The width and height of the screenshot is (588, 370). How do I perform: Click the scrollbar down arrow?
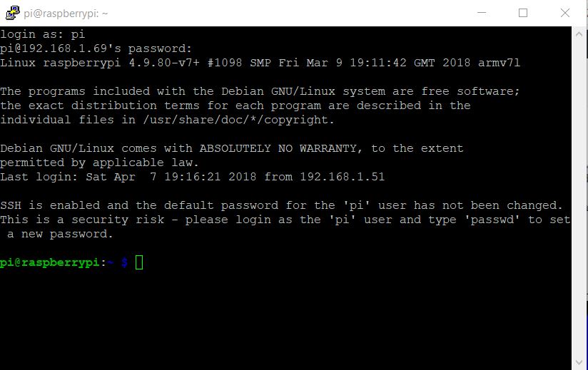(x=579, y=362)
